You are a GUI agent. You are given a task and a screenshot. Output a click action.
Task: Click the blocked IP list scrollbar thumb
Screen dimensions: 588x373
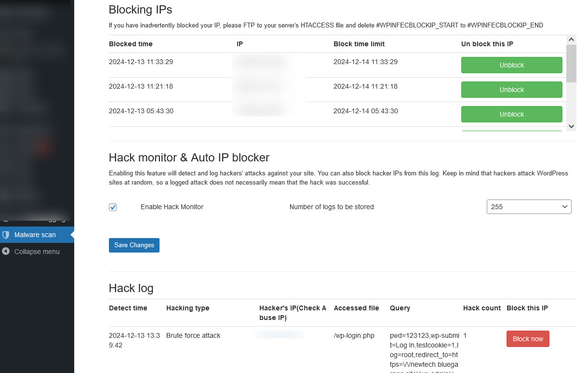point(571,64)
